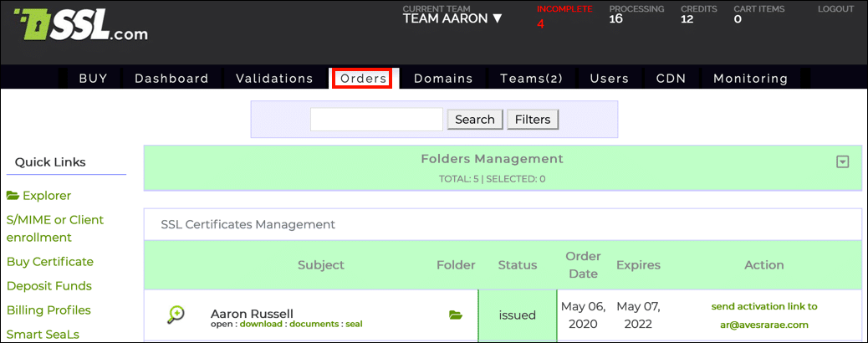The height and width of the screenshot is (343, 868).
Task: Expand the Folders Management panel arrow
Action: [x=842, y=161]
